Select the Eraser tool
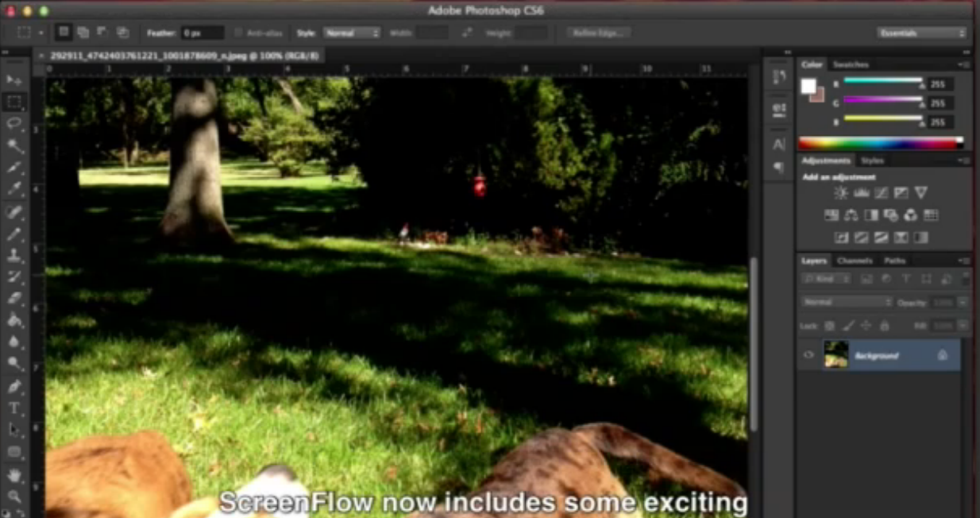The width and height of the screenshot is (980, 518). point(14,298)
